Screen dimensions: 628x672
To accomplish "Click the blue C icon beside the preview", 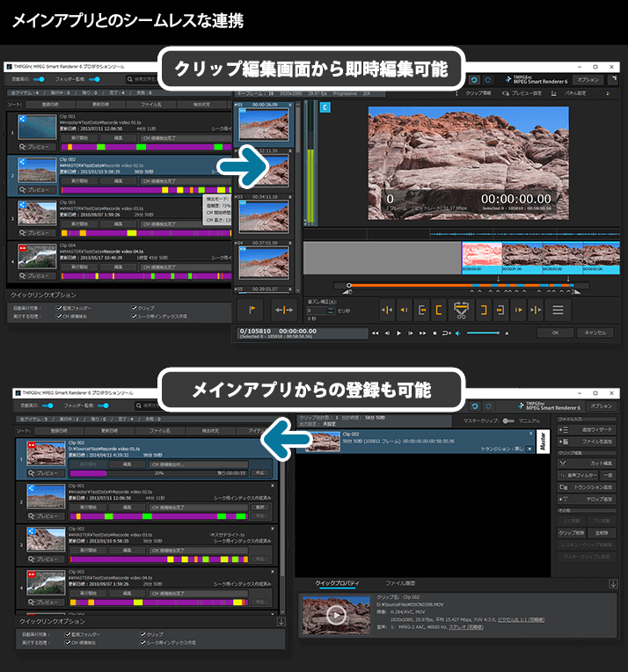I will tap(325, 107).
